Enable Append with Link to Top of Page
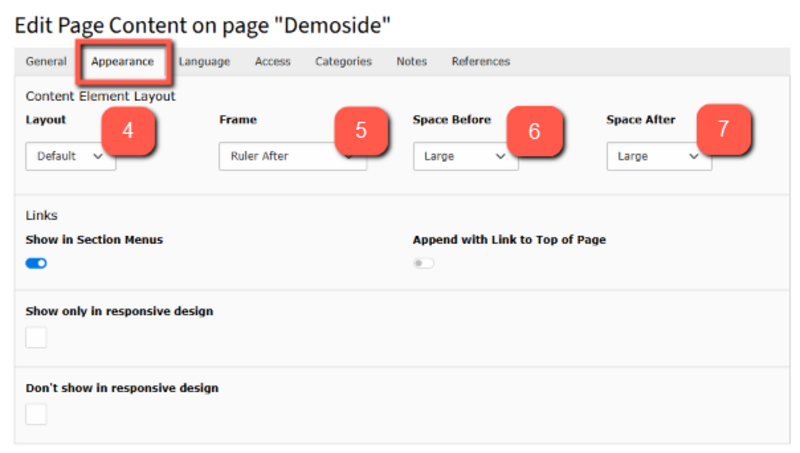Viewport: 800px width, 453px height. [424, 263]
